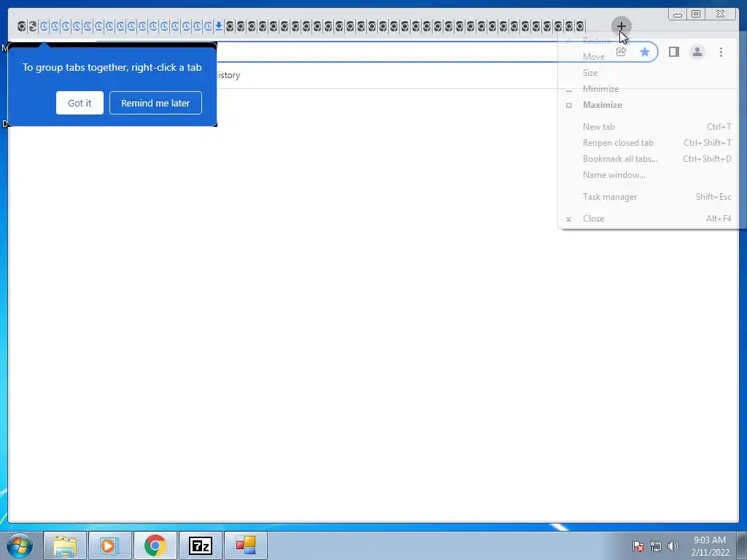Click the Chrome taskbar icon

[x=155, y=545]
